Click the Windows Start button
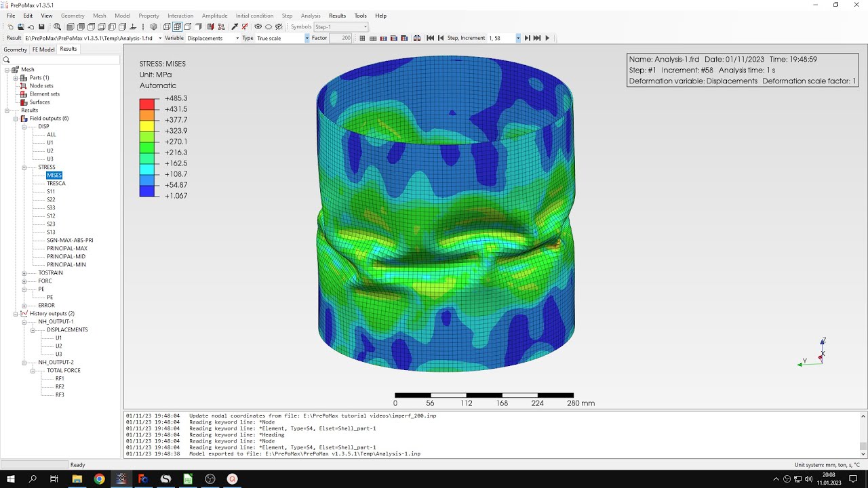Image resolution: width=868 pixels, height=488 pixels. (x=11, y=479)
